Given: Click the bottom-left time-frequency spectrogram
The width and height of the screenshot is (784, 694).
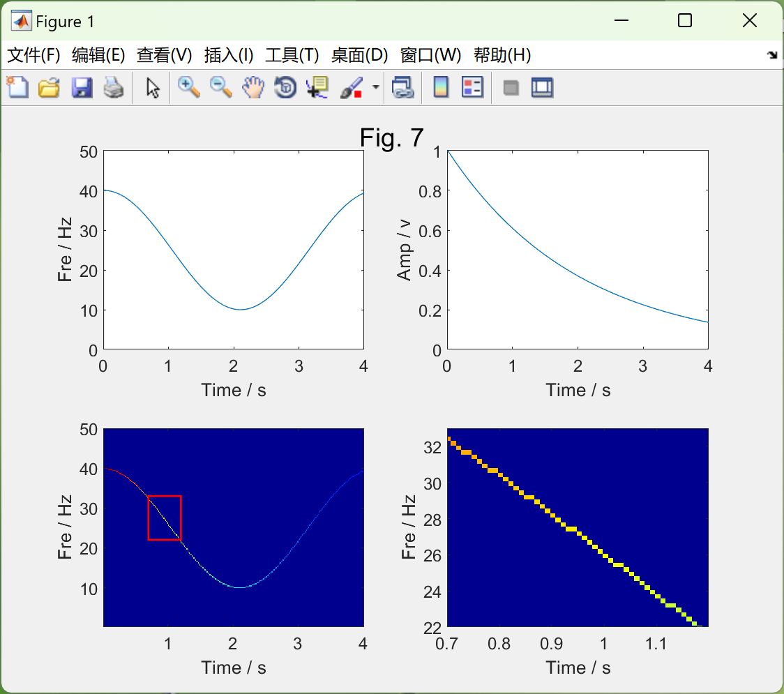Looking at the screenshot, I should [x=234, y=527].
